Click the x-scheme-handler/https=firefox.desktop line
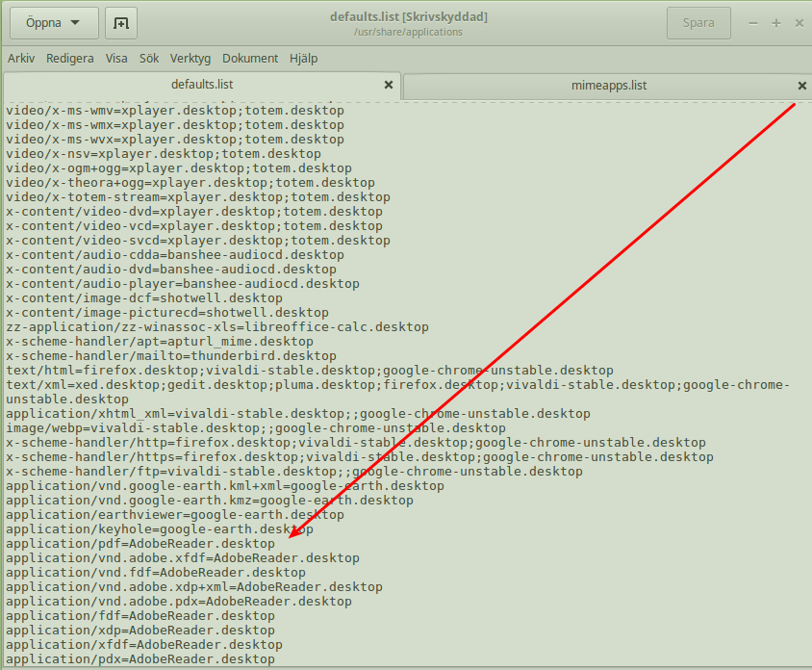 [x=360, y=458]
